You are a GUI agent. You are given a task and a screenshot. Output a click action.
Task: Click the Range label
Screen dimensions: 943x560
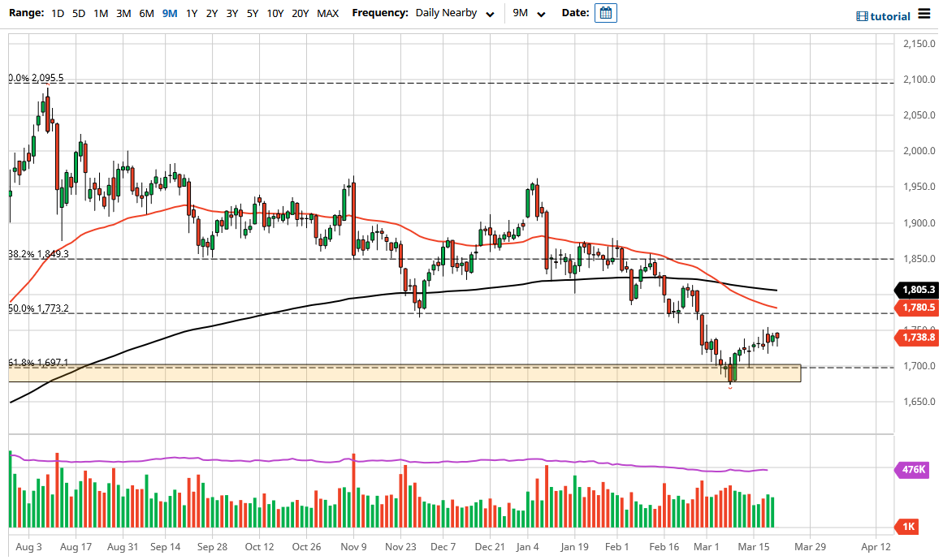(x=27, y=13)
